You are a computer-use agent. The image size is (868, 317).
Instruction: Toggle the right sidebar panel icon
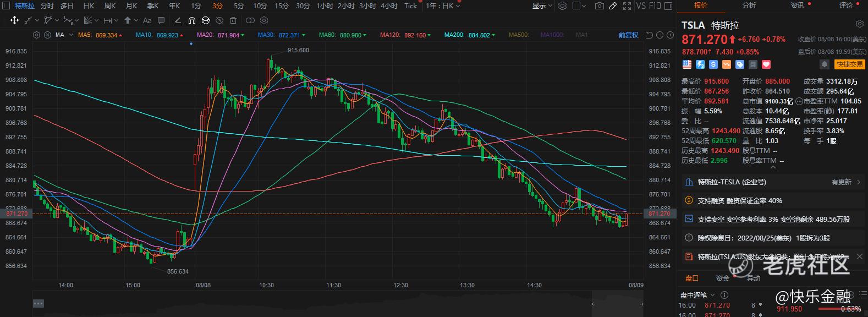click(668, 6)
